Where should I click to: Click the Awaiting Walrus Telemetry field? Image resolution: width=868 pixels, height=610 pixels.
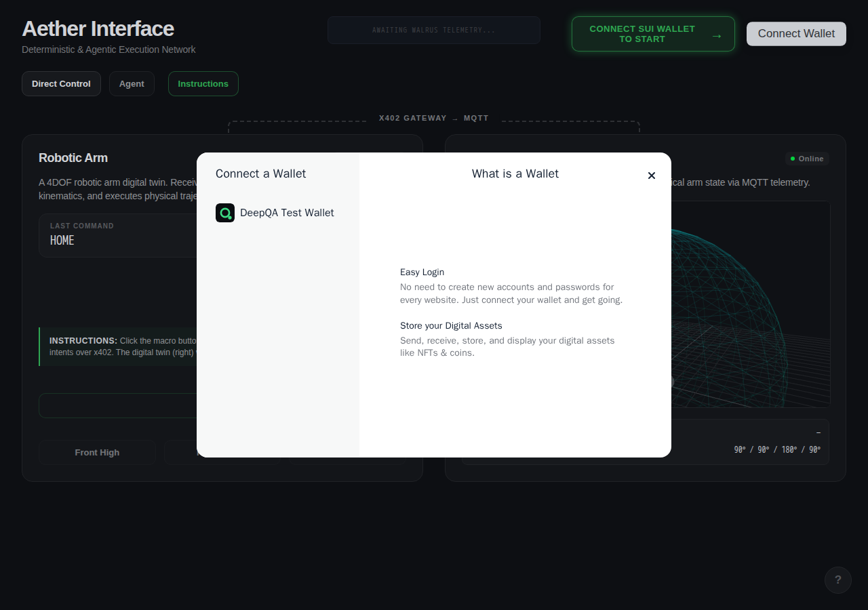coord(434,30)
